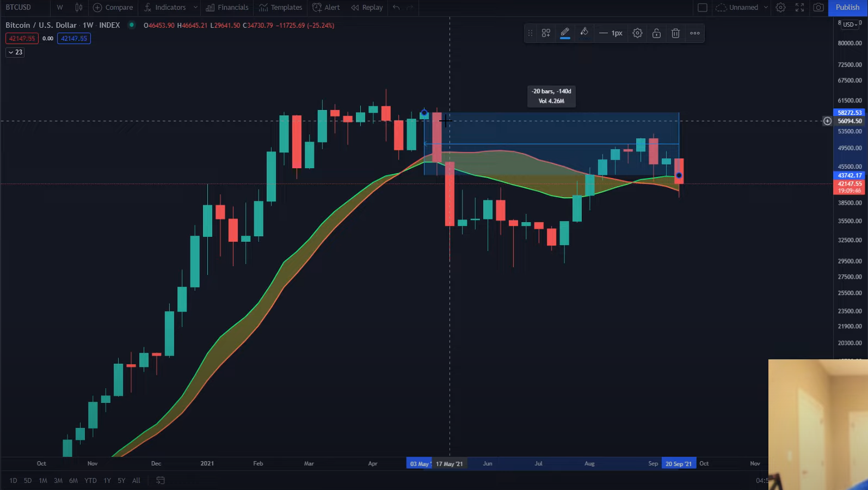Screen dimensions: 868x490
Task: Click the plus icon on the price axis
Action: (827, 121)
